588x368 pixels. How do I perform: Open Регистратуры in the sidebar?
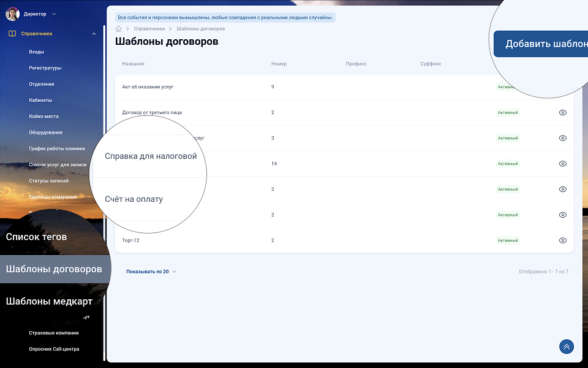pyautogui.click(x=45, y=68)
